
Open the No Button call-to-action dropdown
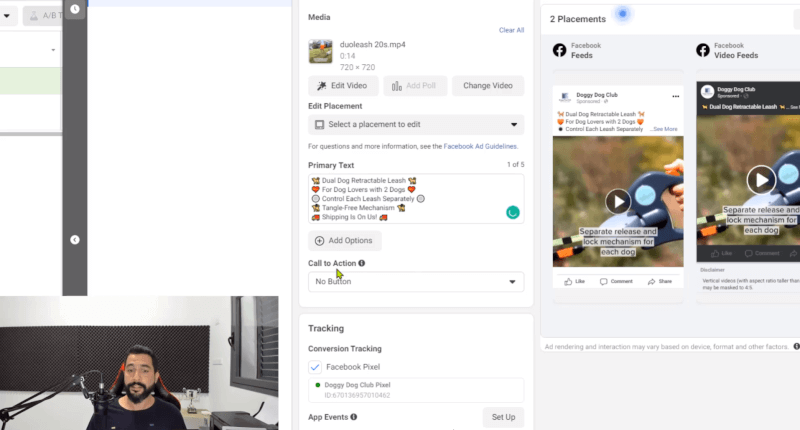click(x=416, y=282)
